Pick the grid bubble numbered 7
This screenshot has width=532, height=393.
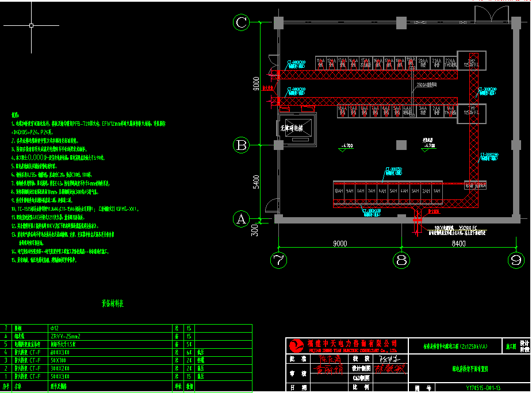coord(278,260)
